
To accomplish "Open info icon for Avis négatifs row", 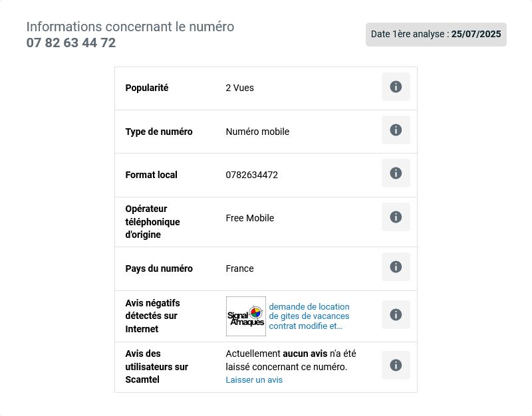I will (x=396, y=314).
